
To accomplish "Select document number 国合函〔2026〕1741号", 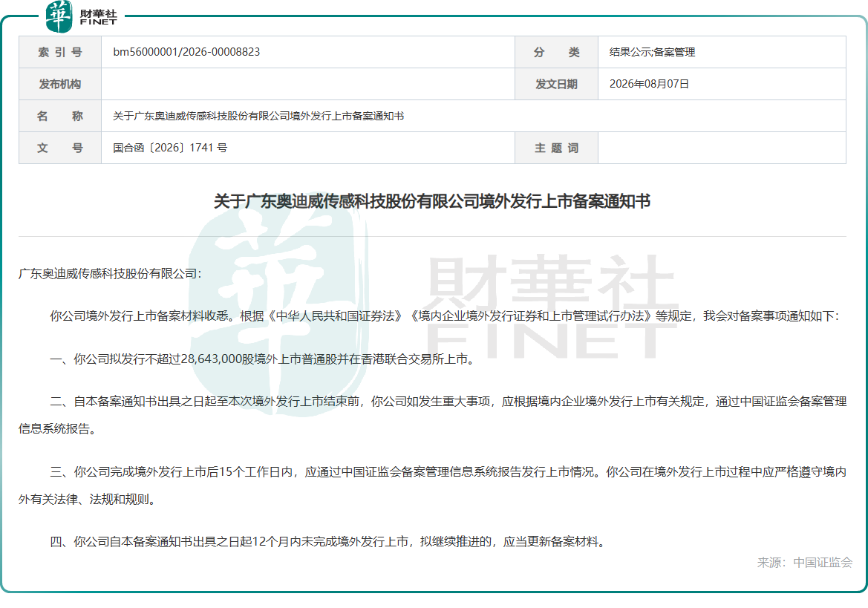I will tap(170, 148).
